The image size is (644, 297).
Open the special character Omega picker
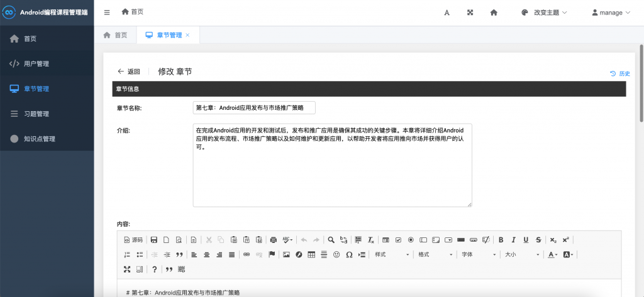(349, 255)
